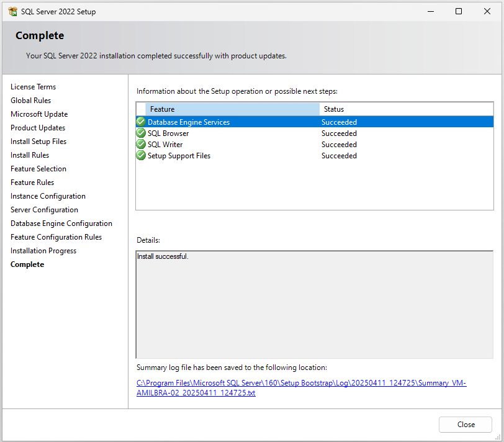This screenshot has height=442, width=504.
Task: Click green check icon beside Database Engine Services
Action: [141, 122]
